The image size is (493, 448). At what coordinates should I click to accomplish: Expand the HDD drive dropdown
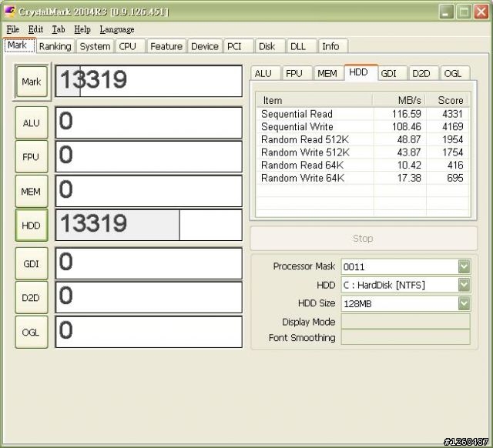tap(464, 285)
